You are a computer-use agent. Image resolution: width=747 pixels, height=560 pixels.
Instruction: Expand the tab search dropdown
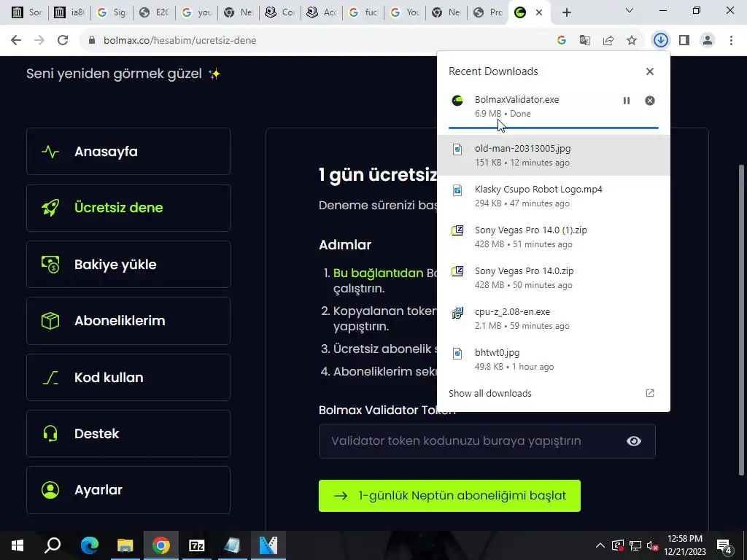point(630,10)
